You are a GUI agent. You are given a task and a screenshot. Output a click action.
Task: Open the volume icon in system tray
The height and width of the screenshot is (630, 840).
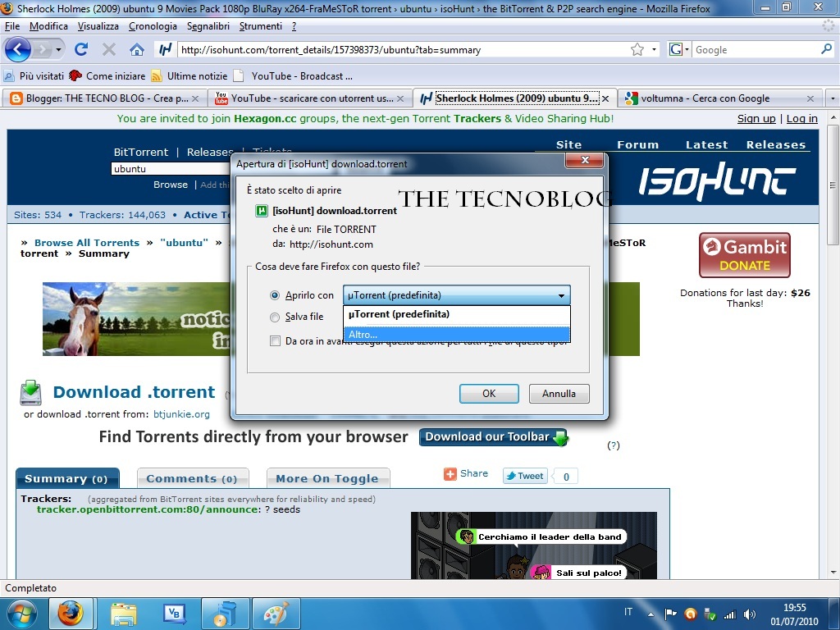click(x=749, y=613)
